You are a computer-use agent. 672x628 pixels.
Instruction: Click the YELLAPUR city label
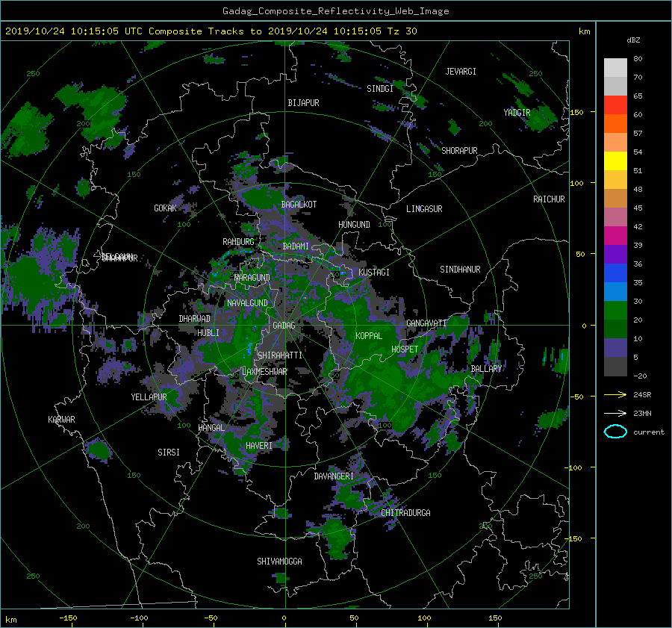point(149,397)
